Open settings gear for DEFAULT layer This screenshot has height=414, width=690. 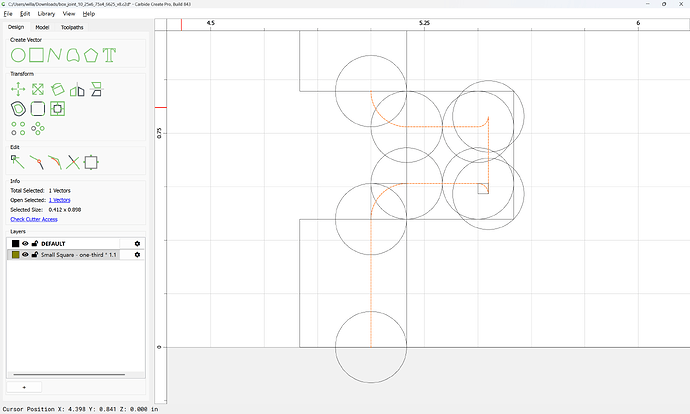[x=137, y=243]
